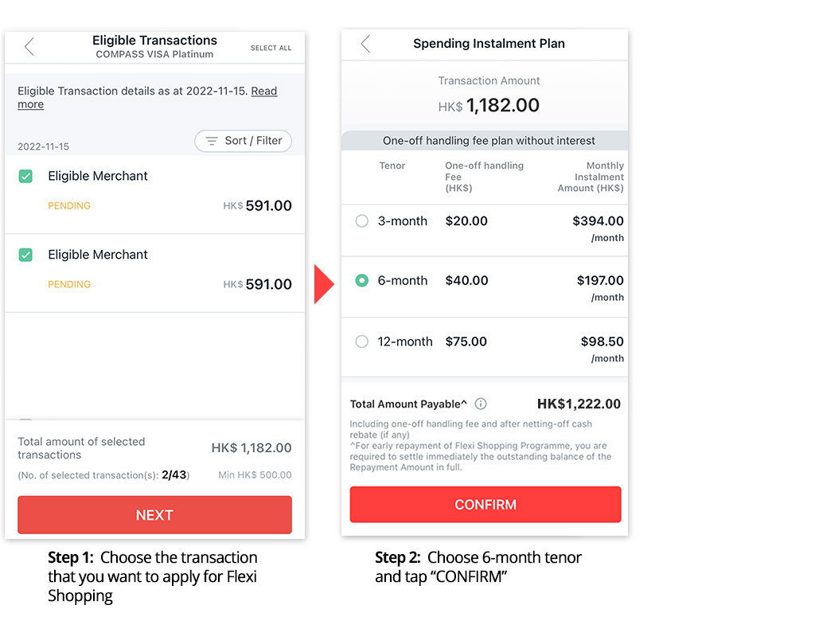Open the Sort / Filter dropdown

(244, 141)
